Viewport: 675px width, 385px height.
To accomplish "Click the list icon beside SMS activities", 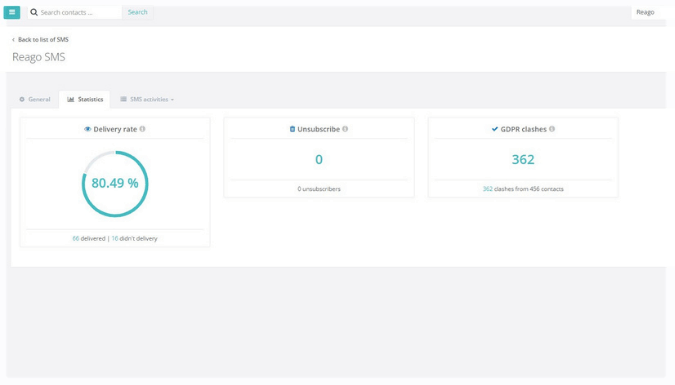I will (x=124, y=99).
